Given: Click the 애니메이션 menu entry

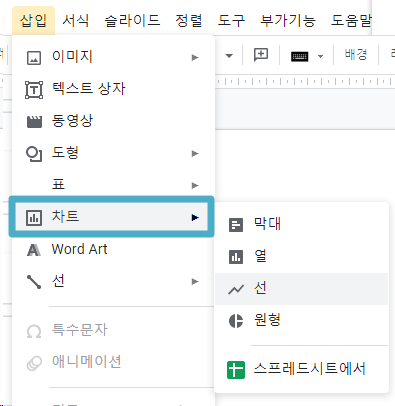Looking at the screenshot, I should (x=113, y=362).
